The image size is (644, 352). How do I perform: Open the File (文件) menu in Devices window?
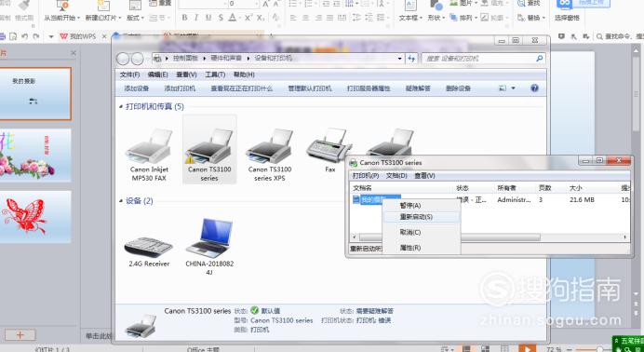129,74
